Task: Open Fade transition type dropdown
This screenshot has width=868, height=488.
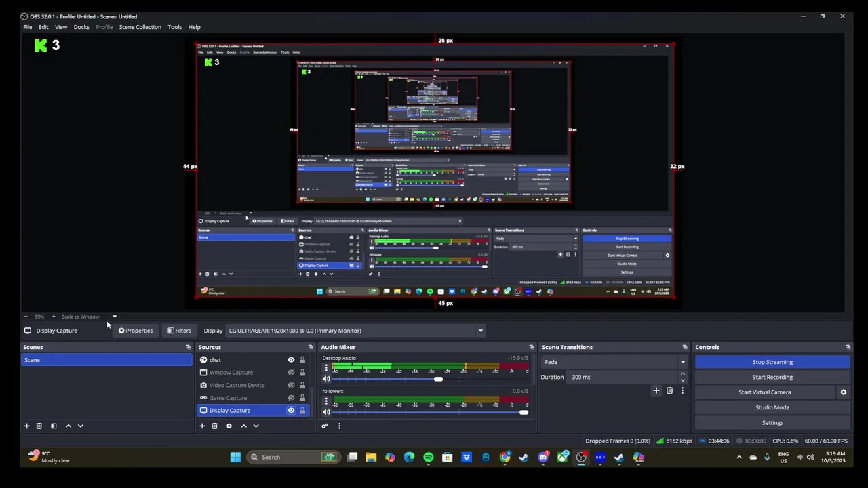Action: 615,362
